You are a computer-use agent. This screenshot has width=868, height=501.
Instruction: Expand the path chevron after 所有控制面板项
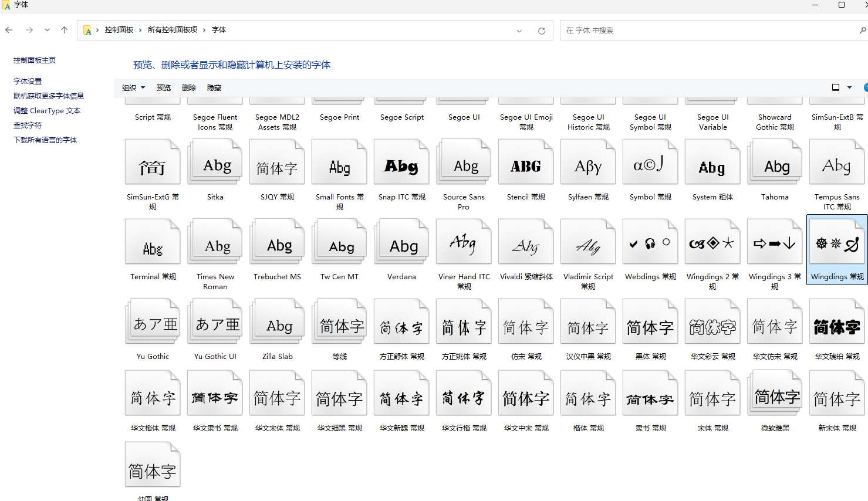[204, 30]
